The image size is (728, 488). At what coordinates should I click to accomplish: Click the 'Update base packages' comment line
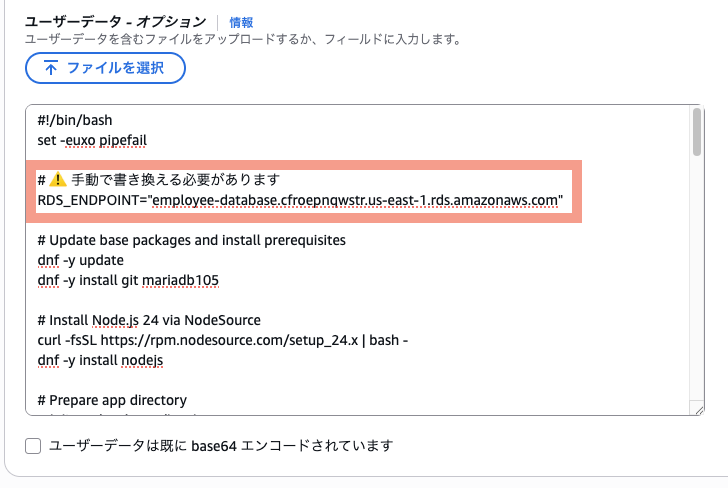pyautogui.click(x=191, y=240)
